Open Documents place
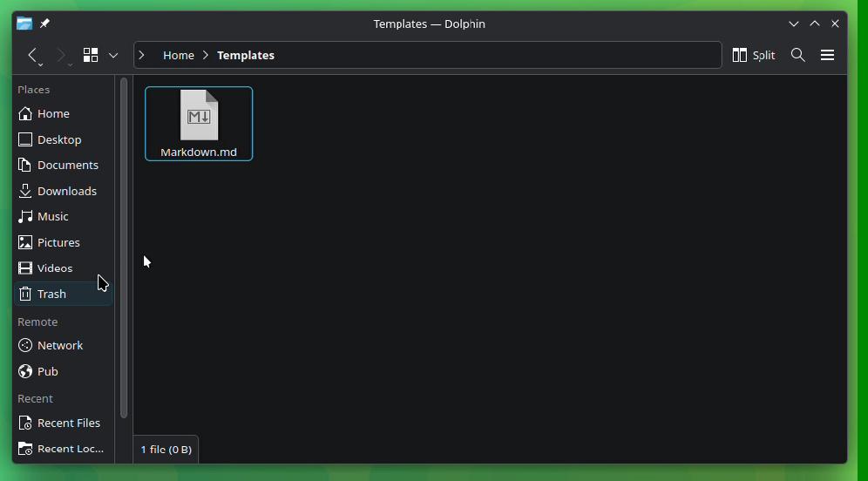The height and width of the screenshot is (481, 868). click(x=63, y=165)
